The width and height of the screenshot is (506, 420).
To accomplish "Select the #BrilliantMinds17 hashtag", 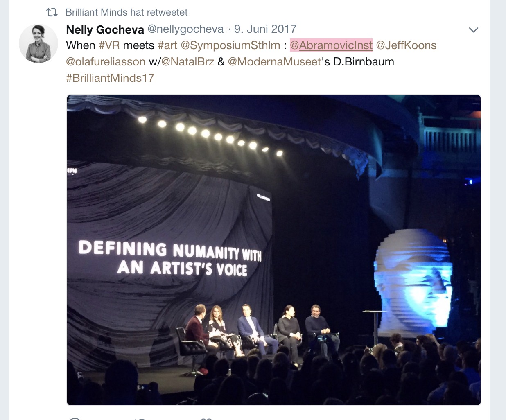I will 110,78.
